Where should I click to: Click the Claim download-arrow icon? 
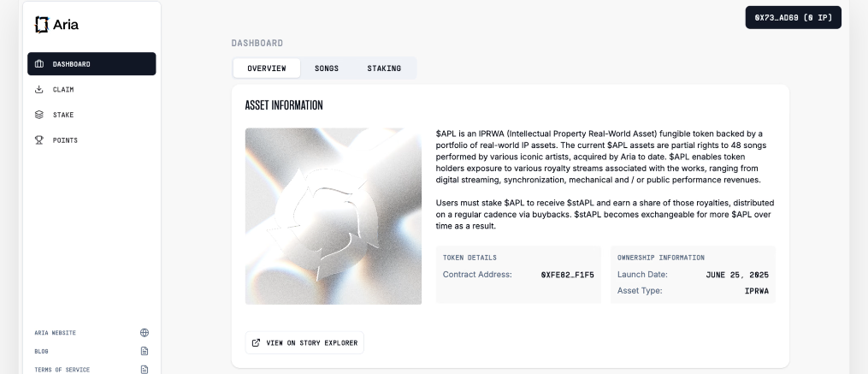coord(39,89)
